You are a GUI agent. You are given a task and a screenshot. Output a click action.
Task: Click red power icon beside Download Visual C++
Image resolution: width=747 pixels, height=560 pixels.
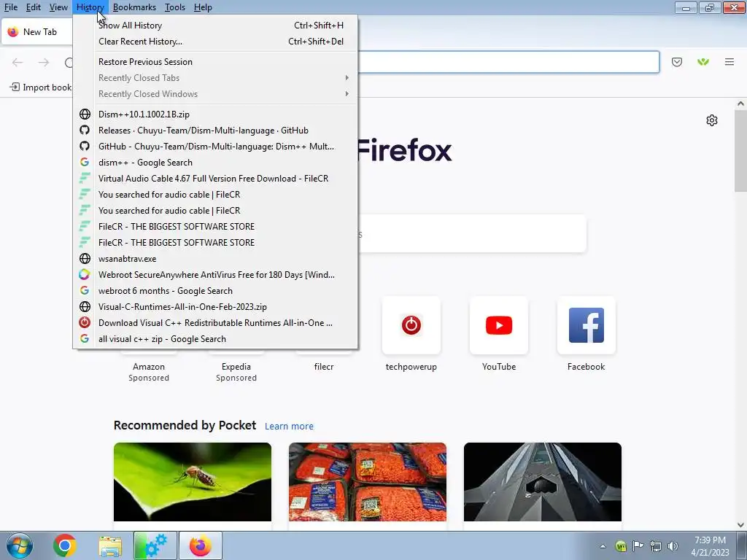pos(85,322)
